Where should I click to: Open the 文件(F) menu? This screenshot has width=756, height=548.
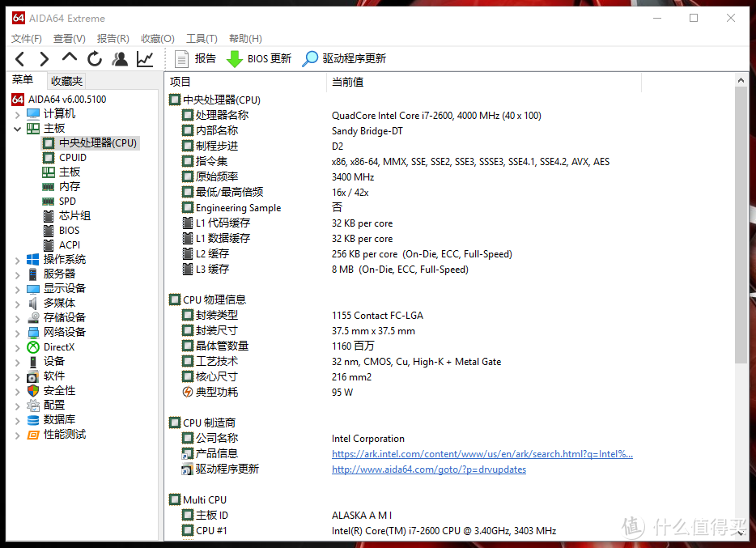coord(27,39)
